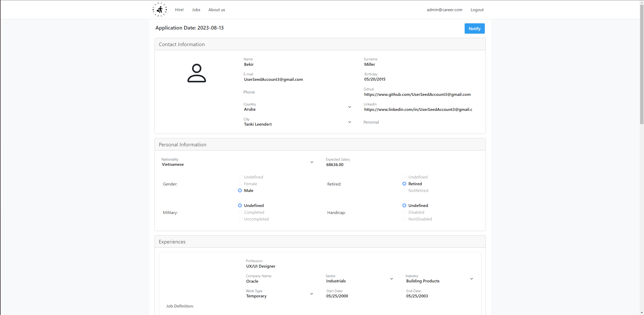Open the Industry dropdown showing Building Products

(440, 279)
